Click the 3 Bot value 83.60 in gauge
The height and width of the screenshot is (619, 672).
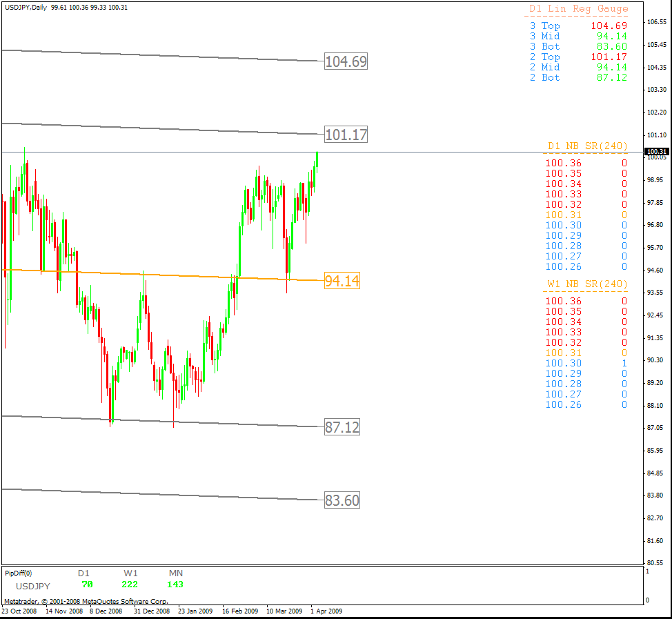click(x=612, y=46)
